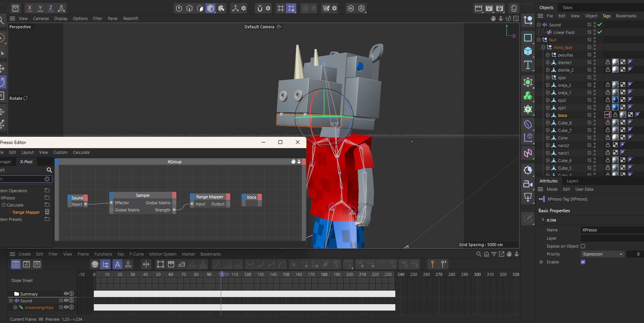Uncheck the Enable checkbox in Attributes
Image resolution: width=644 pixels, height=323 pixels.
click(x=583, y=262)
